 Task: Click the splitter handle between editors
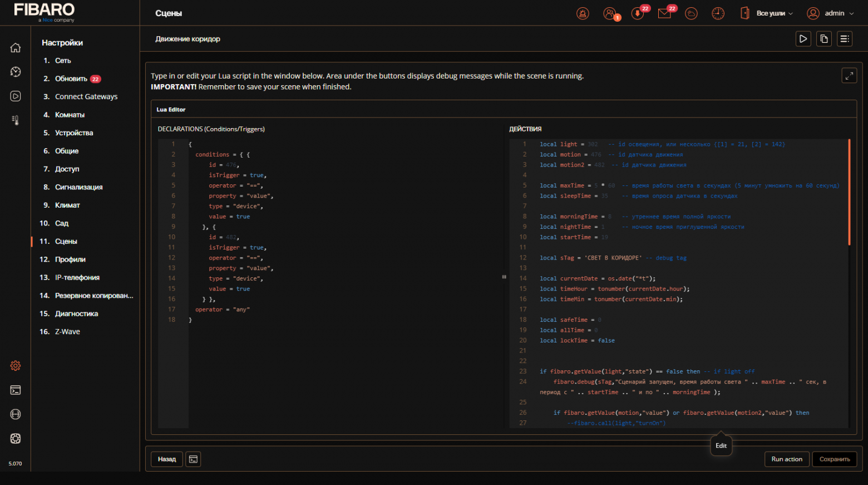504,277
